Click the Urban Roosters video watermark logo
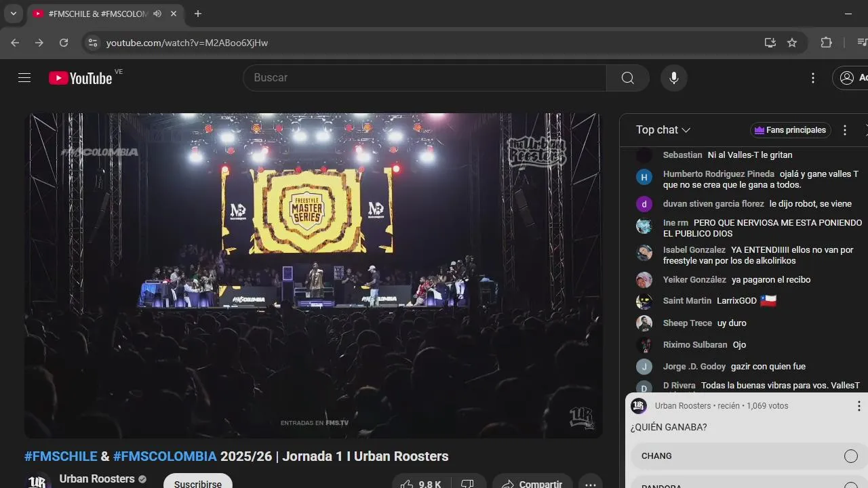This screenshot has width=868, height=488. 582,418
